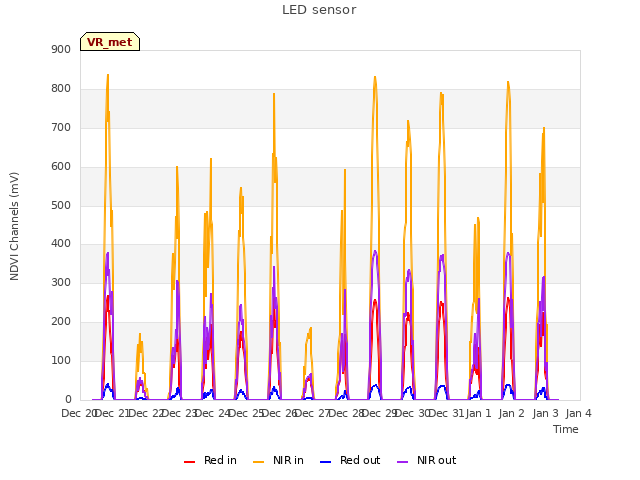Click the red Red in legend swatch
Screen dimensions: 640x480
click(x=189, y=462)
